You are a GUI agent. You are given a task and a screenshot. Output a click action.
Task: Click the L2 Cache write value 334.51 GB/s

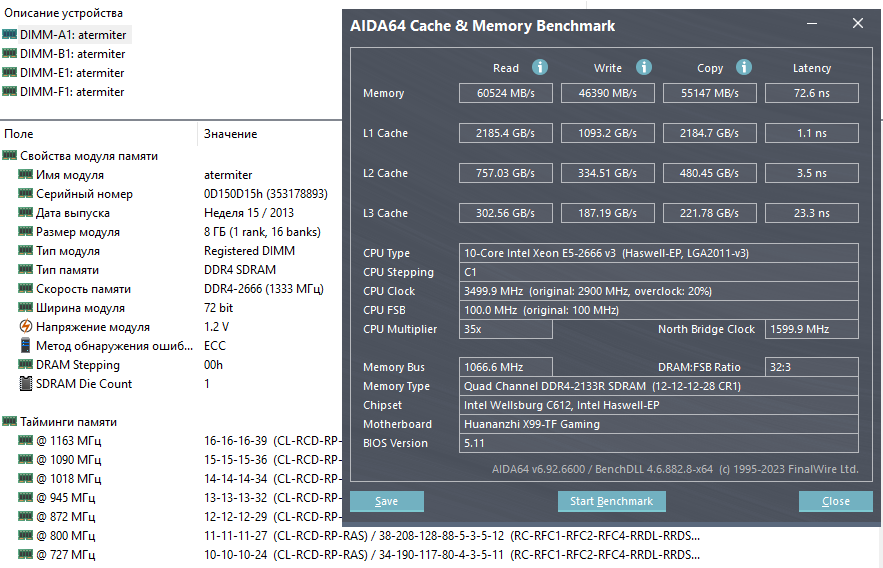click(x=608, y=173)
